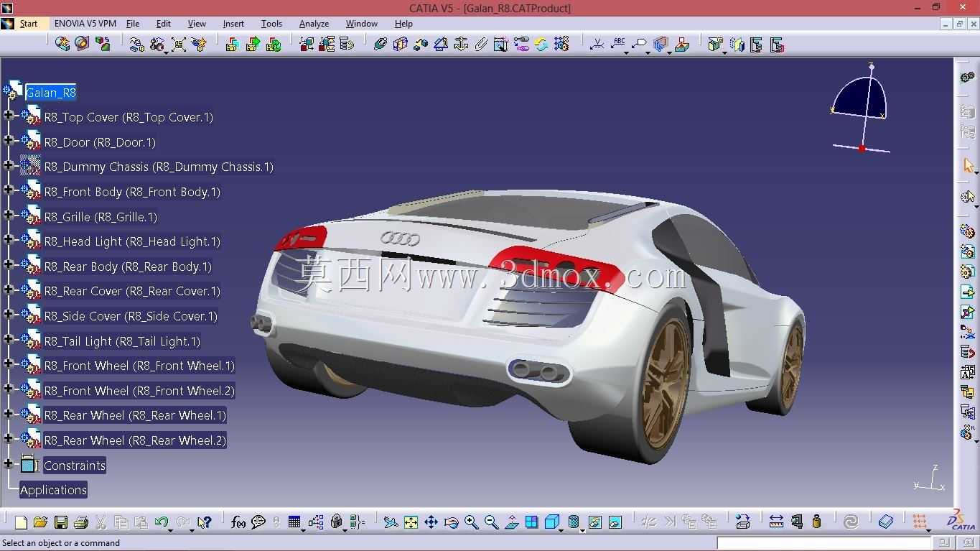Choose the Select arrow in the right toolbar

pyautogui.click(x=968, y=166)
